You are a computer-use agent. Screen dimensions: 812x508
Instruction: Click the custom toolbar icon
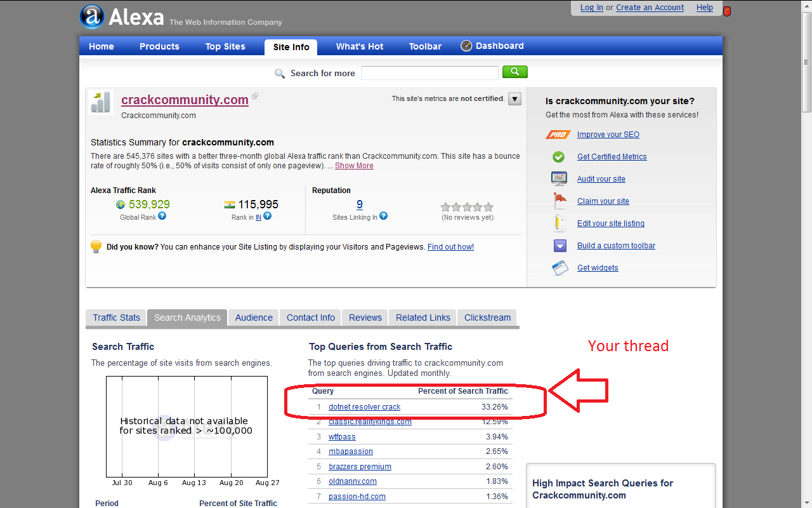560,246
